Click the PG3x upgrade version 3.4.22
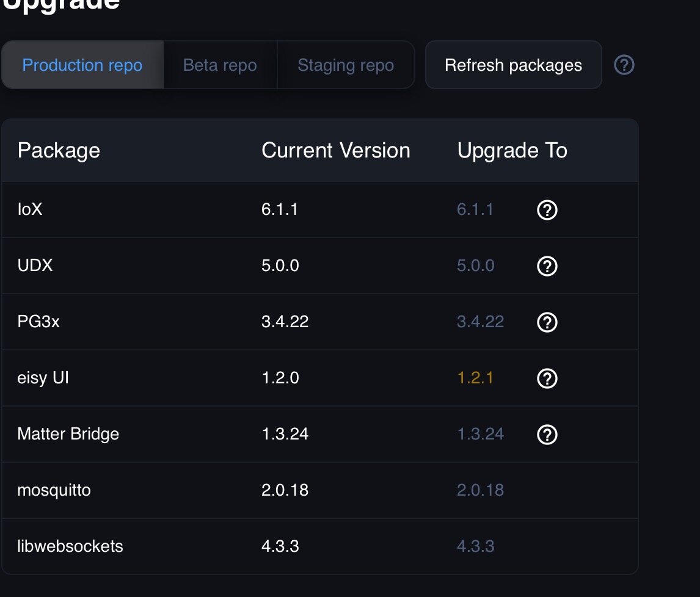The height and width of the screenshot is (597, 700). (x=480, y=322)
